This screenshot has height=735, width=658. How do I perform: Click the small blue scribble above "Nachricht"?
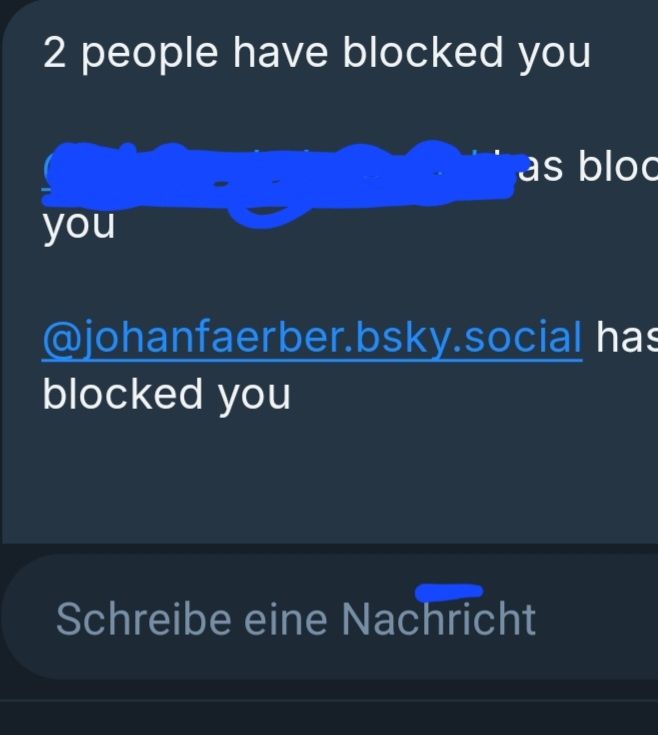449,592
